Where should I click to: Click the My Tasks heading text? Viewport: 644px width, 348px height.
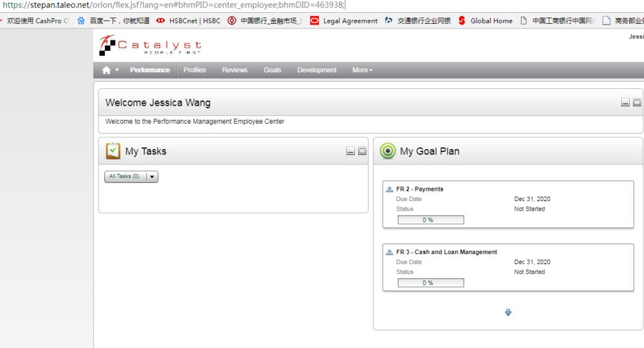(x=146, y=151)
